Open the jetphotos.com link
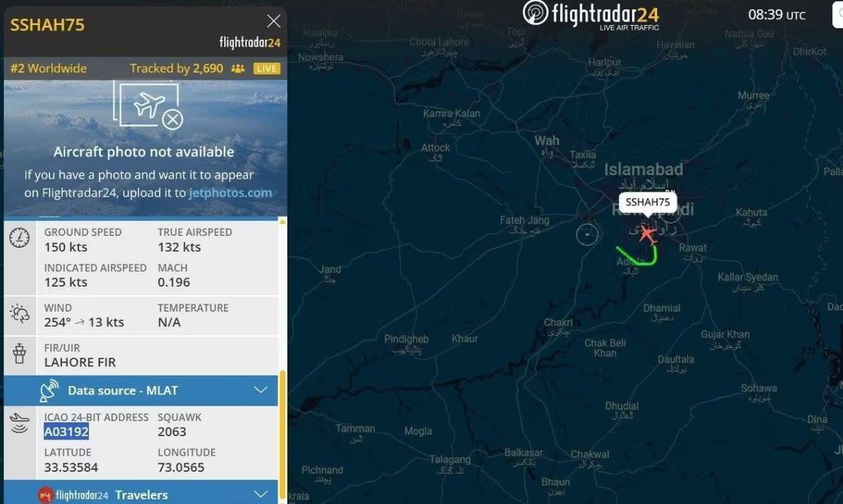The height and width of the screenshot is (504, 843). [x=230, y=193]
